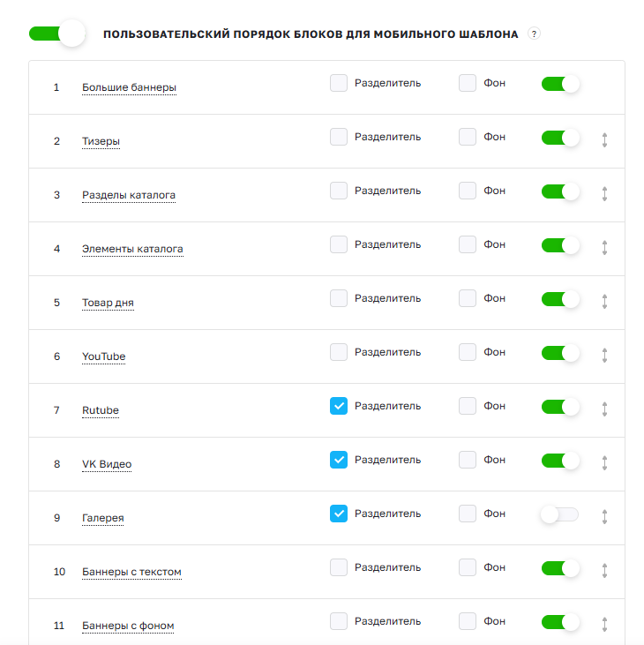This screenshot has height=645, width=644.
Task: Check Разделитель for Элементы каталога
Action: (x=339, y=244)
